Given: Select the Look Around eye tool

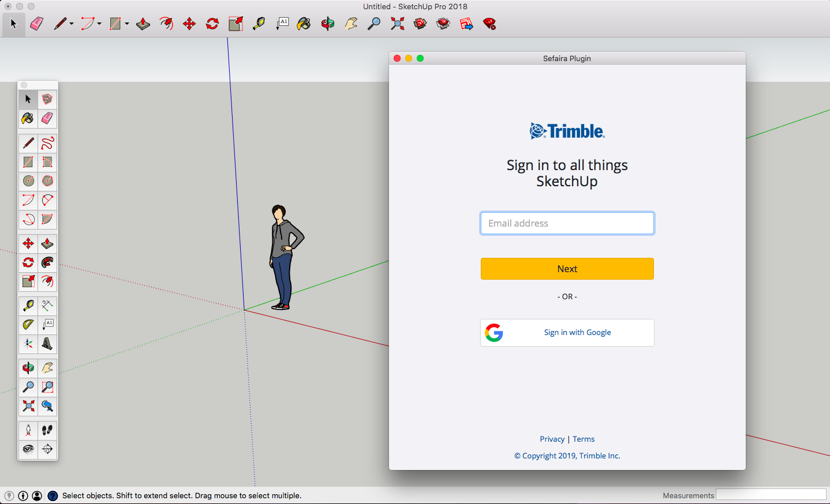Looking at the screenshot, I should pos(28,449).
